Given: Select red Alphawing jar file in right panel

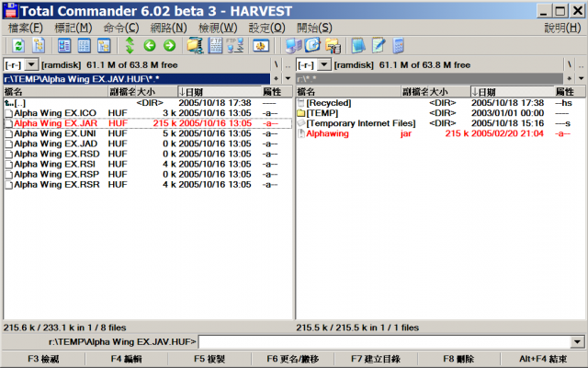Looking at the screenshot, I should pyautogui.click(x=441, y=133).
